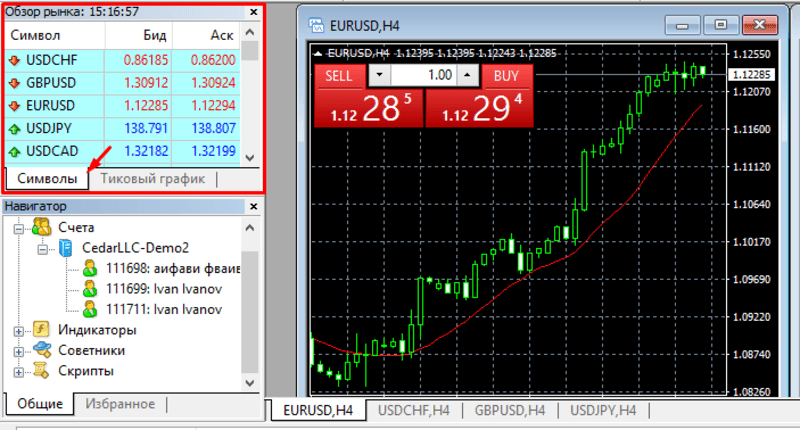This screenshot has height=430, width=800.
Task: Click the EURUSD red down-arrow icon
Action: (x=14, y=106)
